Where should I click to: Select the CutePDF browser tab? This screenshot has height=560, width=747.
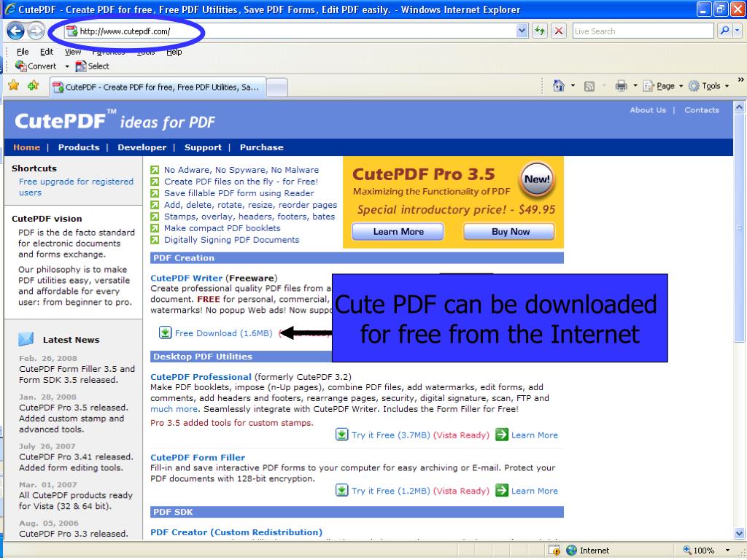[x=158, y=87]
